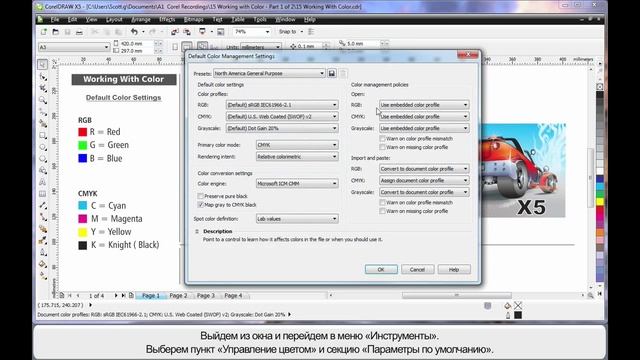Image resolution: width=640 pixels, height=360 pixels.
Task: Enable Import and paste profile mismatch warning
Action: [382, 202]
